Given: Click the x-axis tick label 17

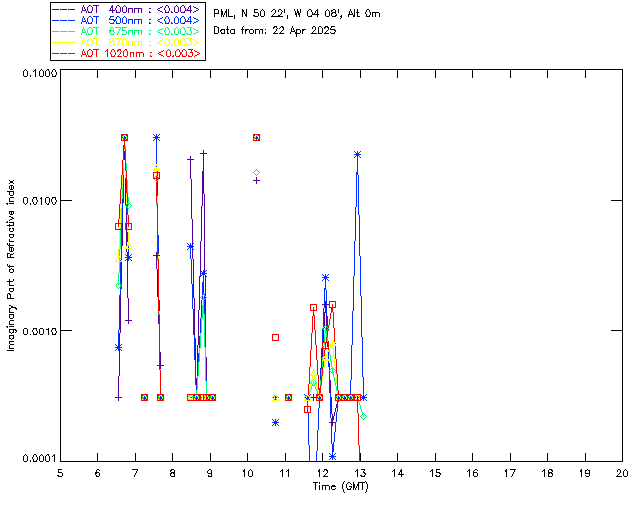Looking at the screenshot, I should (510, 473).
